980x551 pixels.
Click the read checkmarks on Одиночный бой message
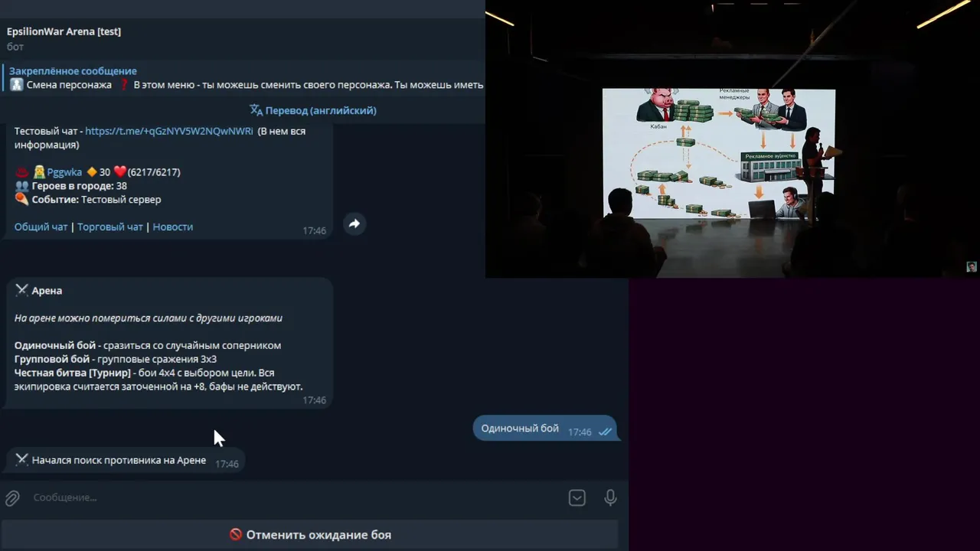605,432
